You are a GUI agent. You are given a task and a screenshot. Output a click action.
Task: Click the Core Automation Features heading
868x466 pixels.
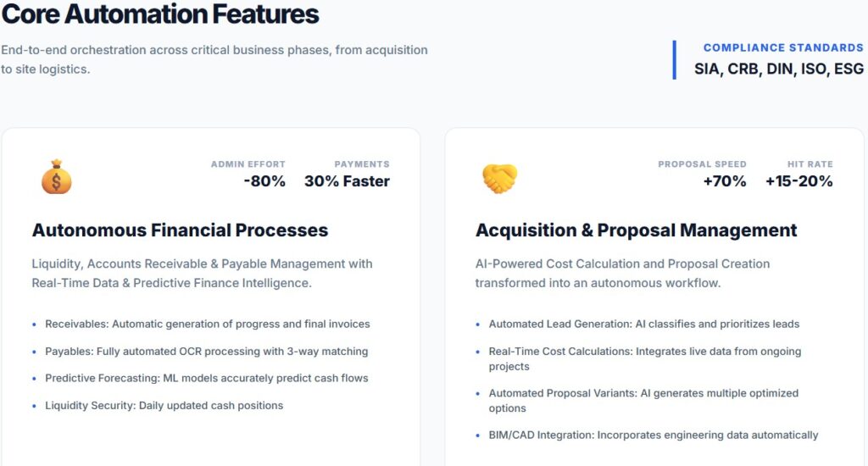[x=160, y=14]
